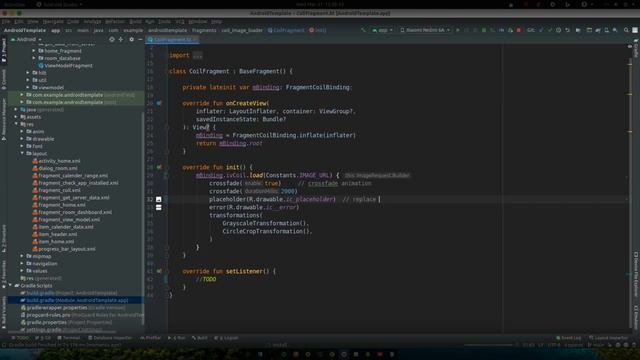Open the Terminal tool window

click(69, 338)
